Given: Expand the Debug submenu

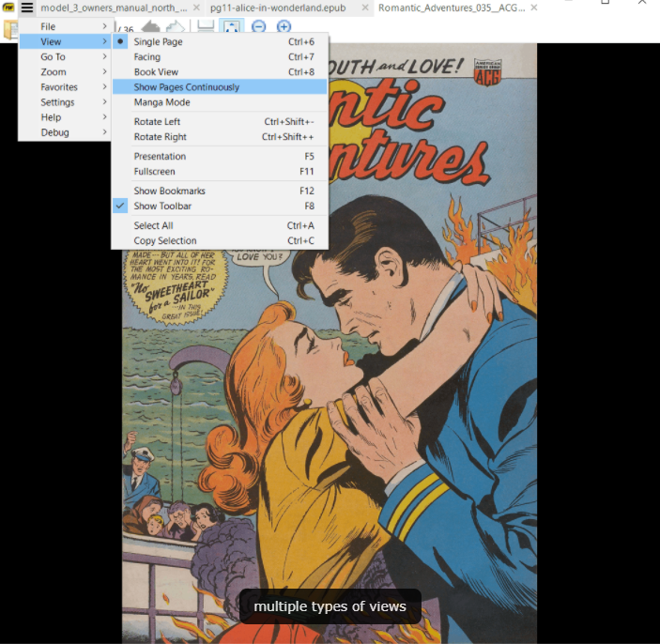Looking at the screenshot, I should (65, 132).
